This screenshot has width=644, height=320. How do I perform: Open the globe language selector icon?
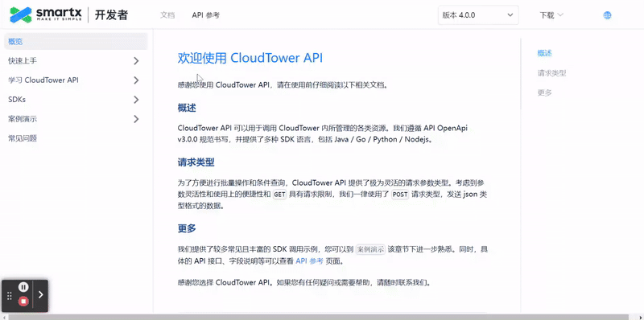(x=607, y=15)
